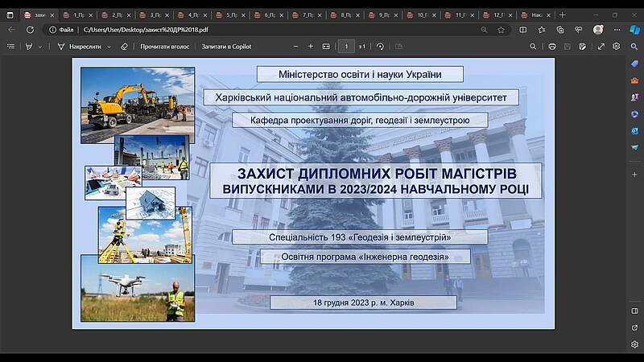Save the PDF with the disk icon

pos(568,47)
